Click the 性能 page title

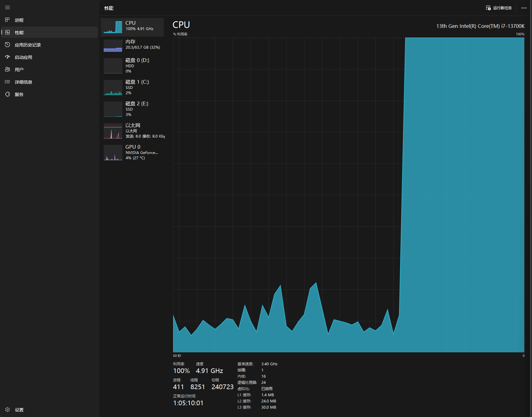(109, 8)
